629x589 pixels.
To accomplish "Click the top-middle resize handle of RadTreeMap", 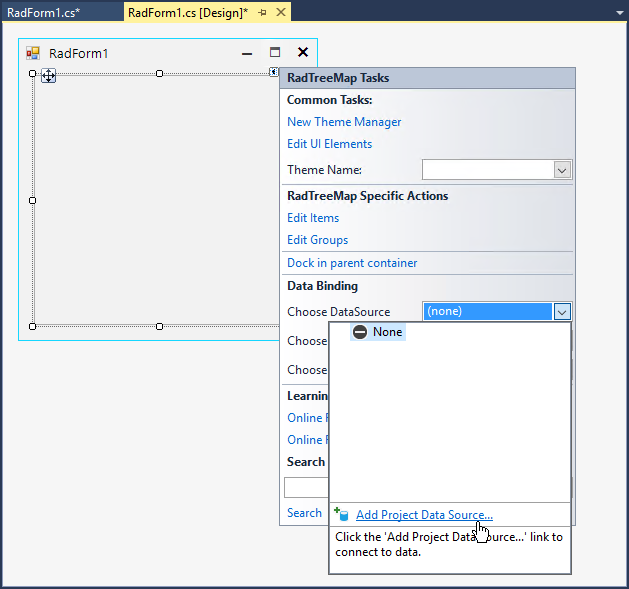I will 160,73.
